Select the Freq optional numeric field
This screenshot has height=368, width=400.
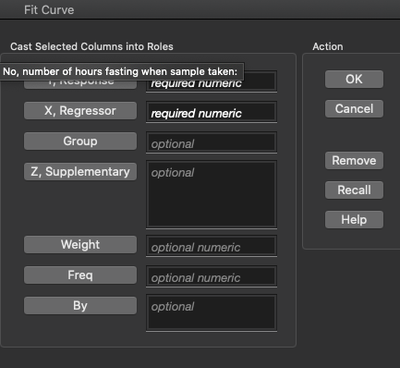211,276
